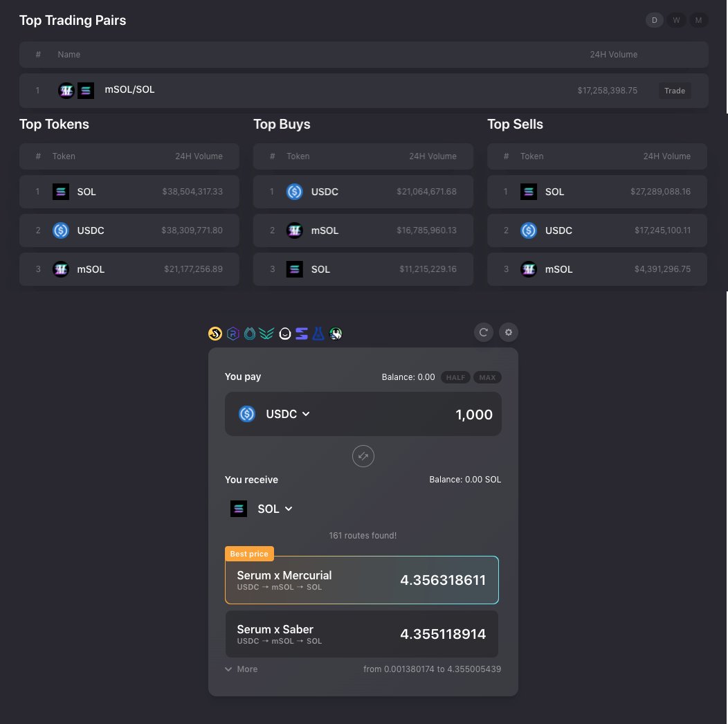Click the 161 routes found text
This screenshot has height=724, width=728.
(x=363, y=536)
